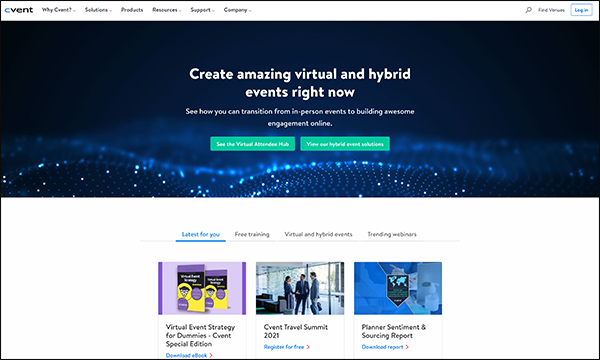
Task: Click arrow icon beside Download report
Action: pyautogui.click(x=407, y=347)
